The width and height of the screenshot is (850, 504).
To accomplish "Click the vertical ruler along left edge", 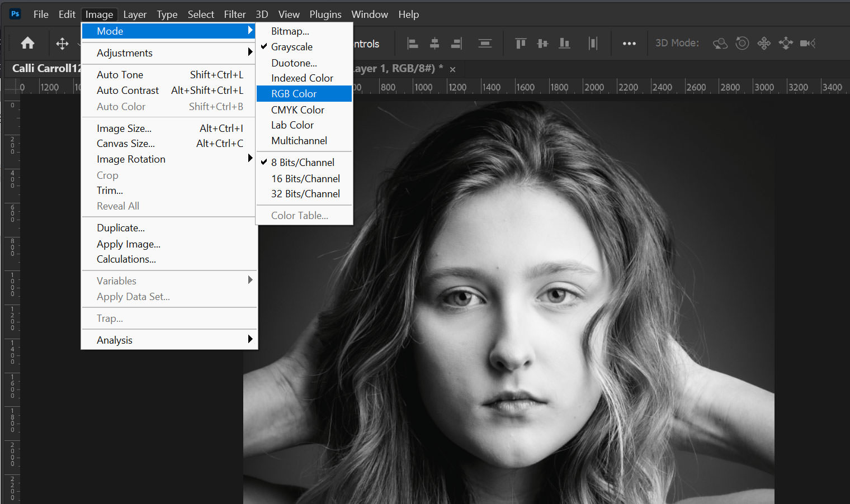I will click(x=12, y=302).
